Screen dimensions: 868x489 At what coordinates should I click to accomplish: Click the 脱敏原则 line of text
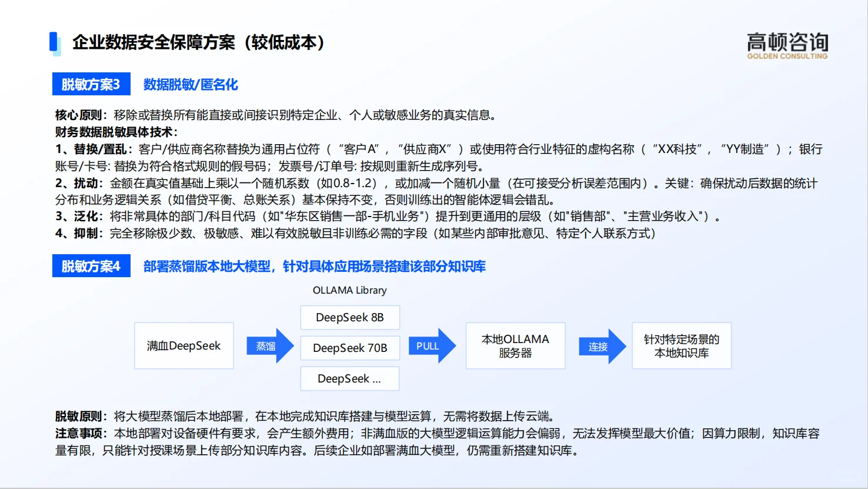305,417
